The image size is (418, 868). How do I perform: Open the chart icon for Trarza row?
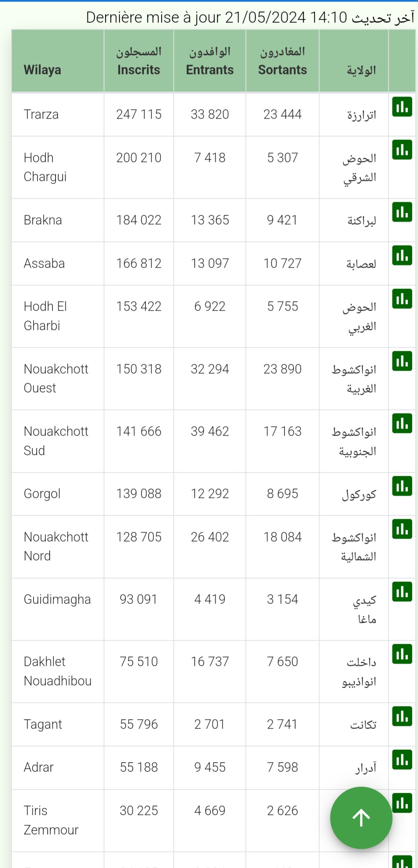(402, 107)
